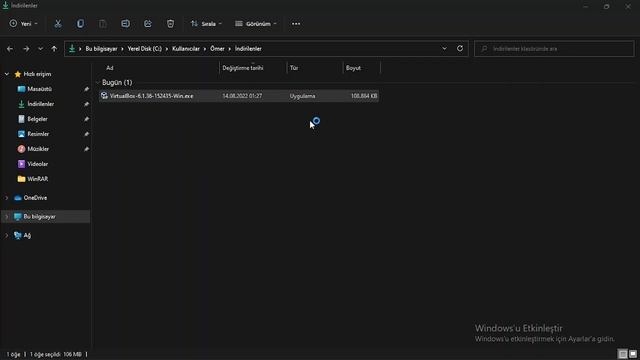Open the Sırala sort dropdown
The width and height of the screenshot is (640, 360).
[206, 24]
